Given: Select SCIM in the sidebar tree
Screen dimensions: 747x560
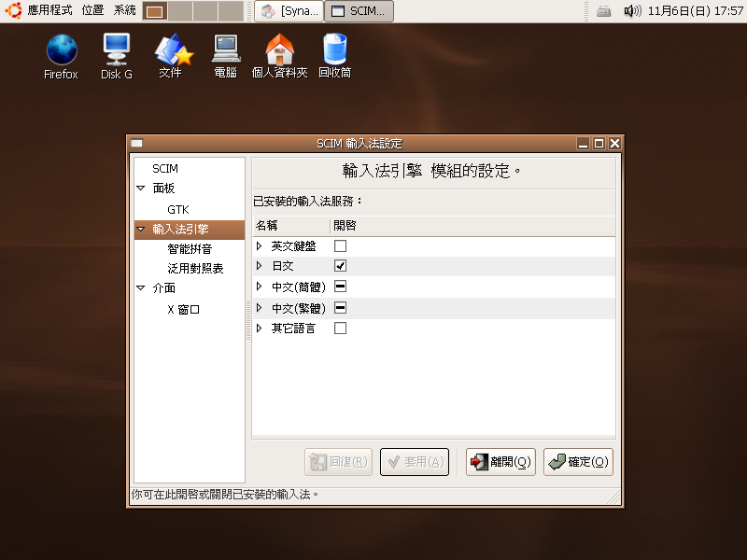Looking at the screenshot, I should [165, 169].
